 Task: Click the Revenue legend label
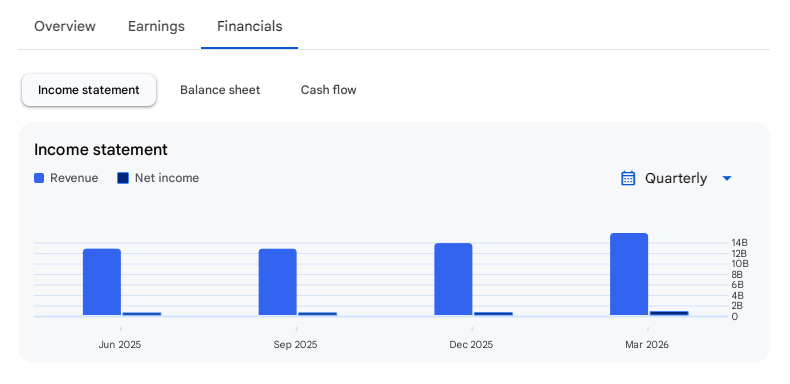tap(74, 178)
